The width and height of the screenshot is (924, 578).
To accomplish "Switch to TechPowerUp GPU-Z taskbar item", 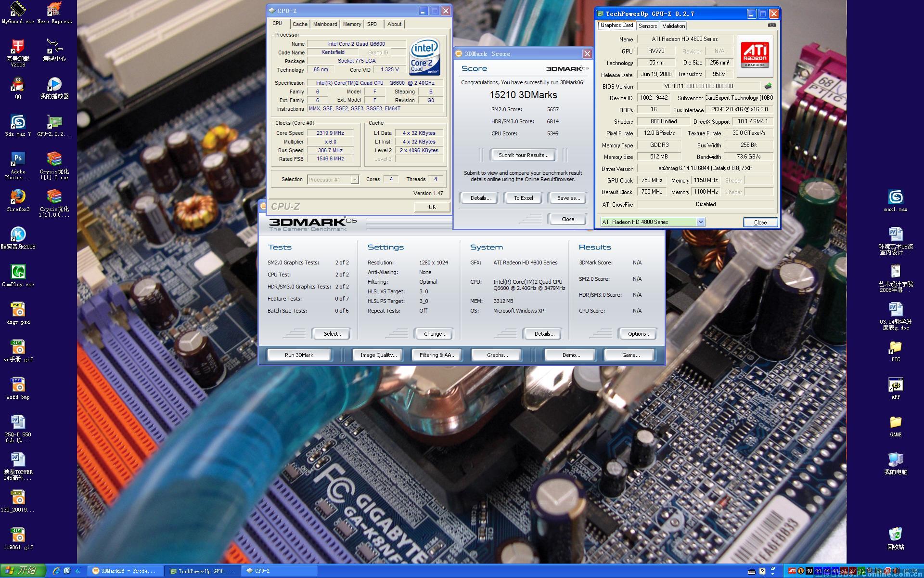I will 201,571.
